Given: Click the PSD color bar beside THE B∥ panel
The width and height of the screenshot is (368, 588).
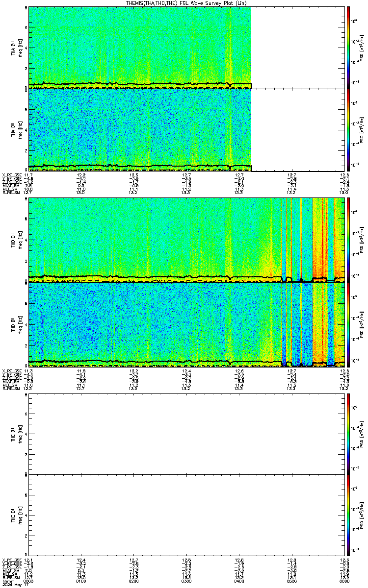Looking at the screenshot, I should [x=348, y=516].
